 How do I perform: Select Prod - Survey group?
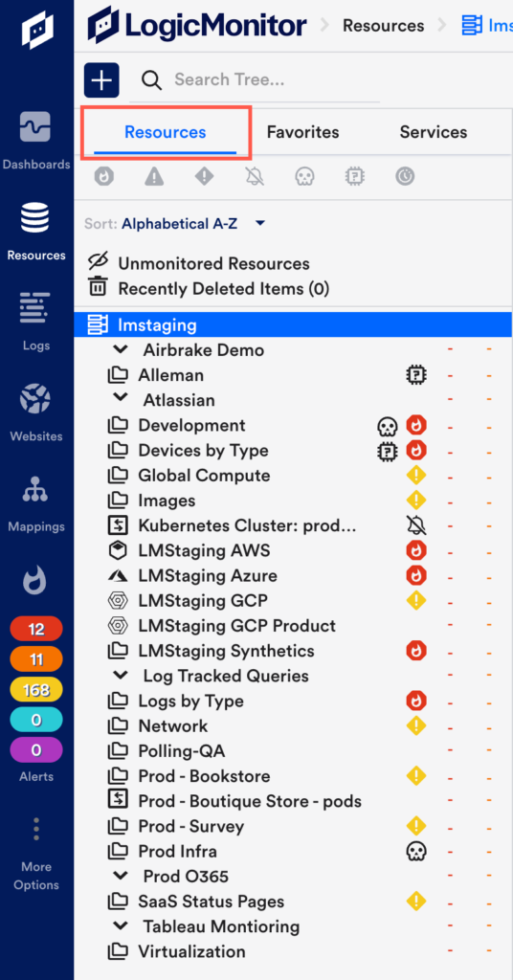coord(190,826)
